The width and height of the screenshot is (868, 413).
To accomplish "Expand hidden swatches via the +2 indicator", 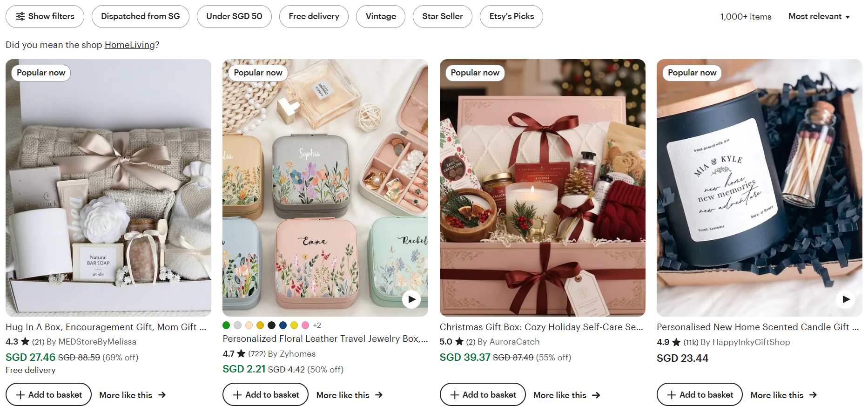I will pyautogui.click(x=317, y=325).
